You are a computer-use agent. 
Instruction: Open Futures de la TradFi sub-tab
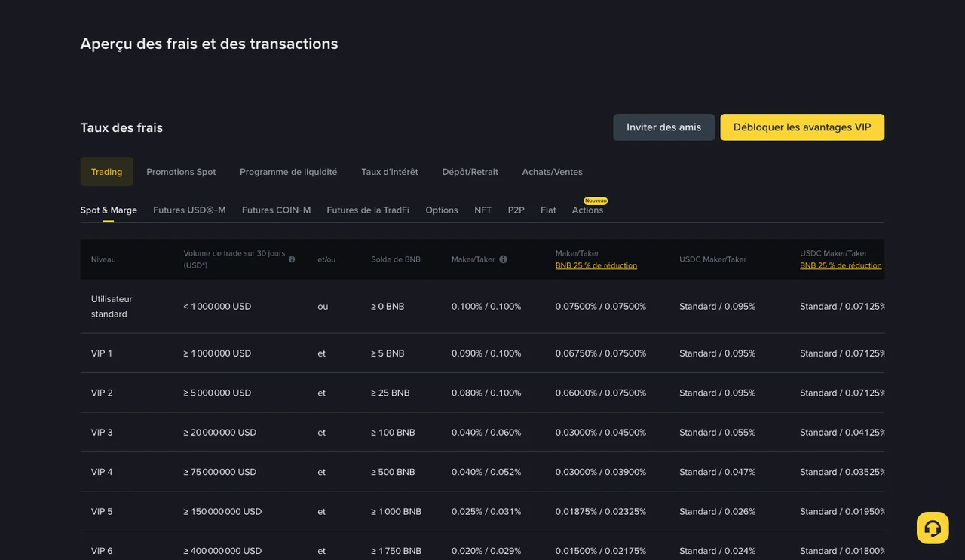click(x=368, y=210)
